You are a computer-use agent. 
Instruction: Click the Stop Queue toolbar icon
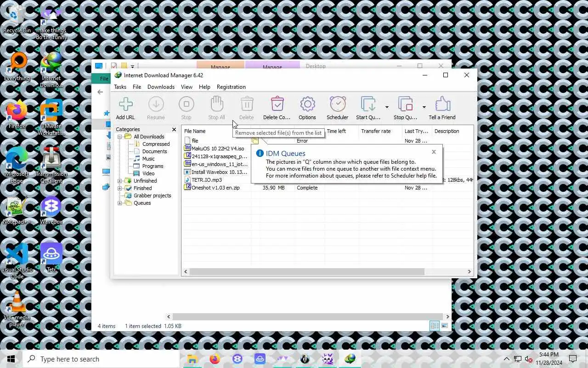[x=406, y=109]
